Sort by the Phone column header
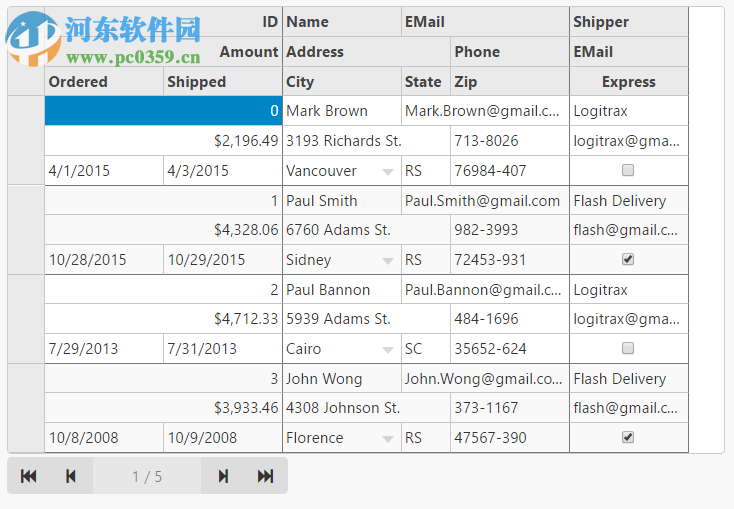The width and height of the screenshot is (734, 509). tap(510, 52)
